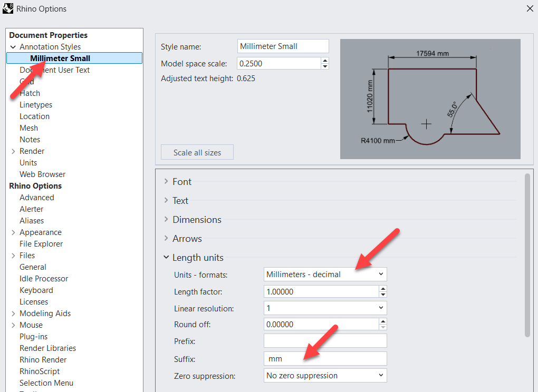
Task: Click the Length factor input field
Action: 322,291
